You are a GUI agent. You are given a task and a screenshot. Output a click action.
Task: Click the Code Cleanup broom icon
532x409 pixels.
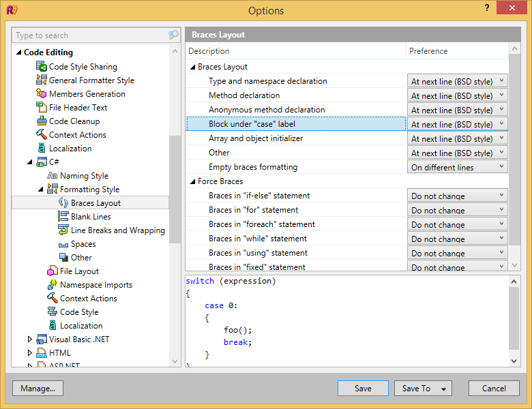[42, 121]
